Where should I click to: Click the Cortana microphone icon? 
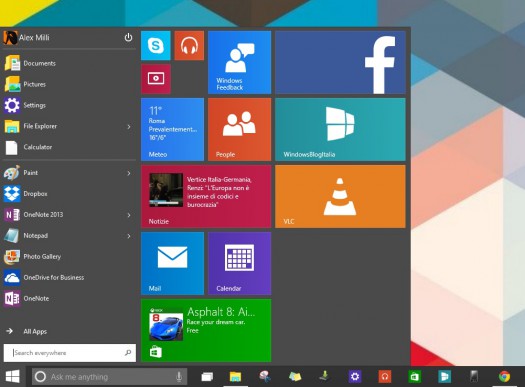[x=179, y=377]
